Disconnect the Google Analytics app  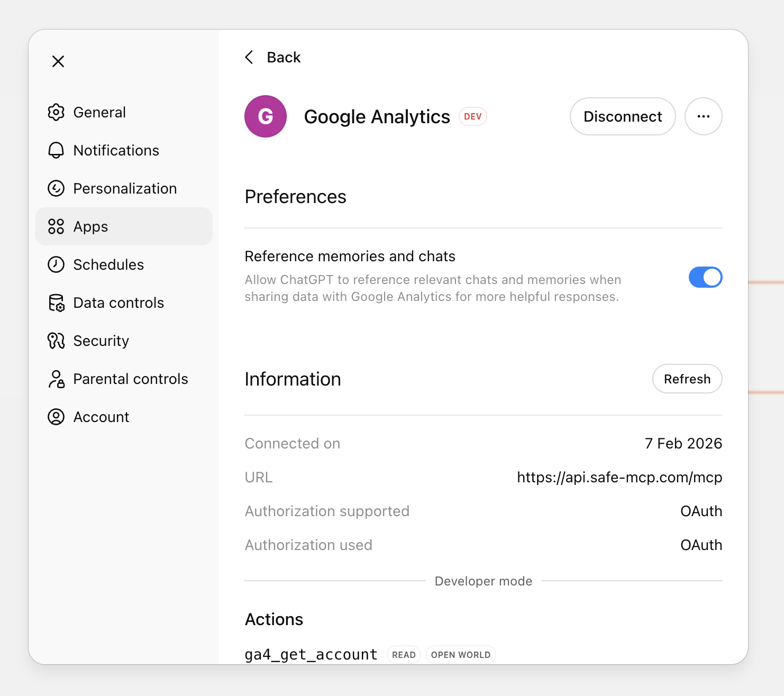[622, 116]
